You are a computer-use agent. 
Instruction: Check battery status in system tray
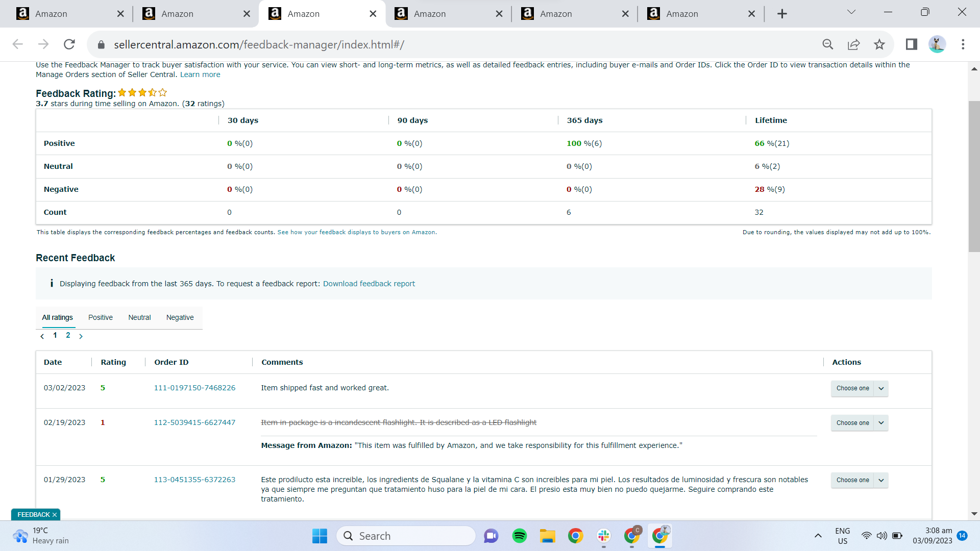tap(897, 536)
